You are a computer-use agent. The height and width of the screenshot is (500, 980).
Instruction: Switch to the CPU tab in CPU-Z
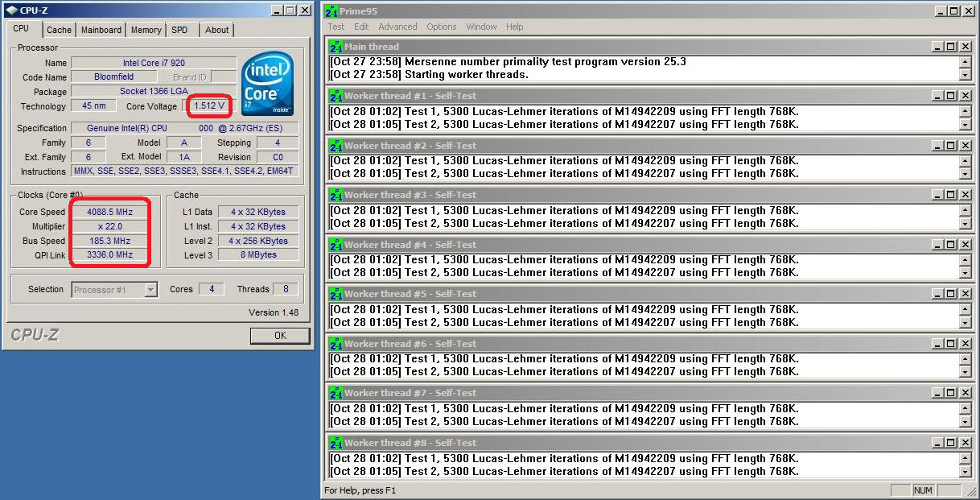point(21,29)
